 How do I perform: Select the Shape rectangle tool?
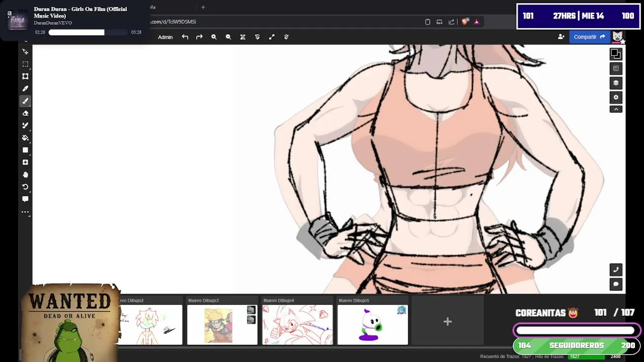25,150
